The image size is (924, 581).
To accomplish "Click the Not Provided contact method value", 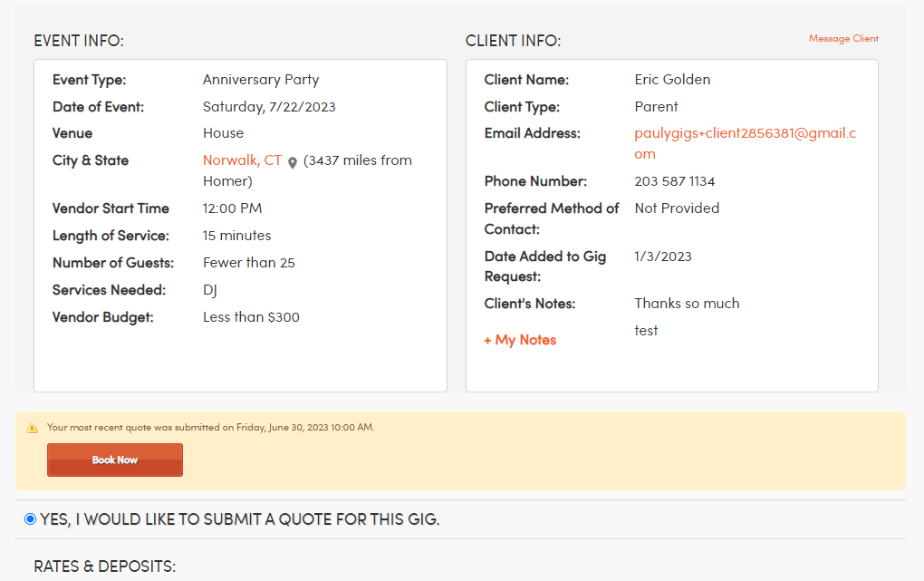I will (x=677, y=208).
